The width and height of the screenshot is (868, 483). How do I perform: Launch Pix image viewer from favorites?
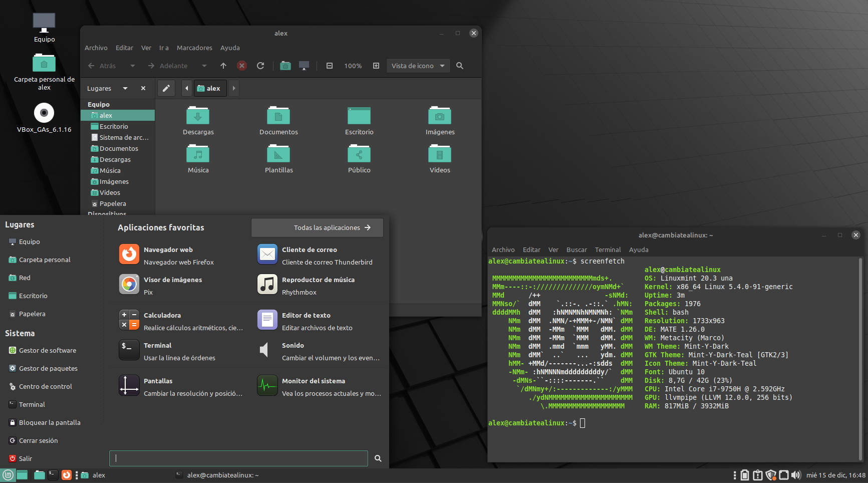129,284
